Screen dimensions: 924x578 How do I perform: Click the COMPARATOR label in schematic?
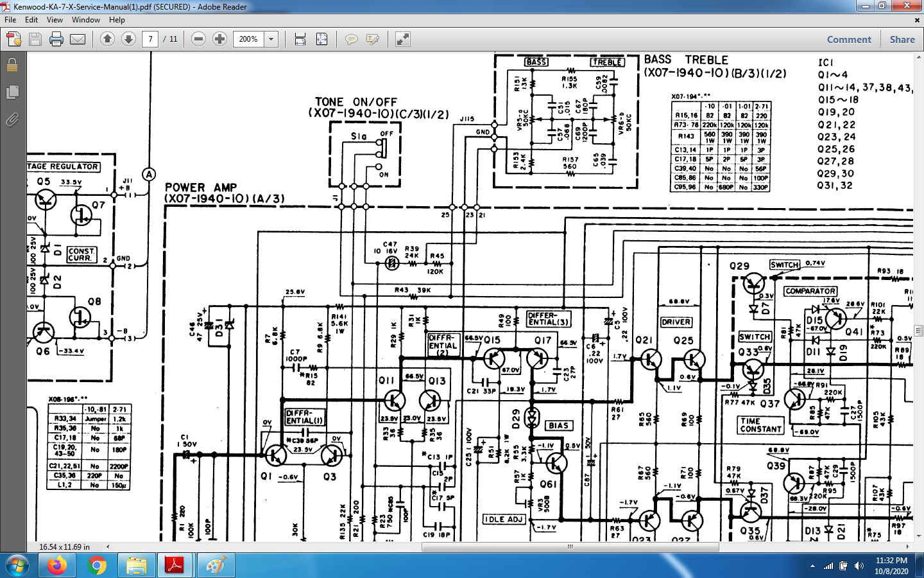click(x=810, y=291)
